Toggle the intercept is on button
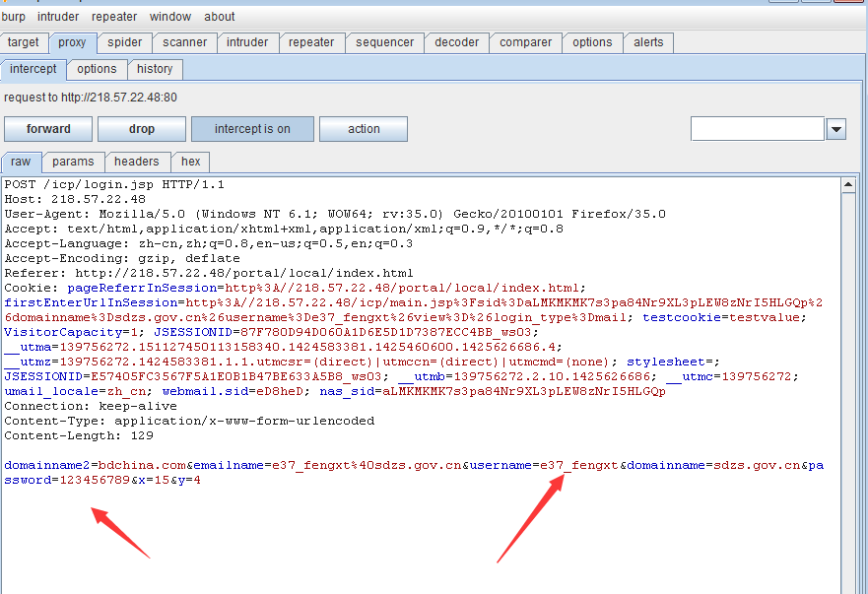The width and height of the screenshot is (868, 594). [x=252, y=129]
